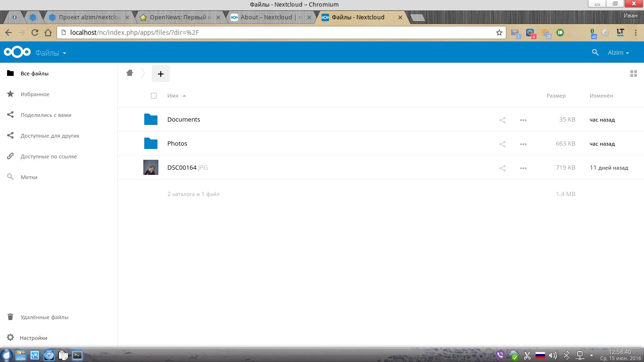
Task: Go to the home folder breadcrumb icon
Action: point(130,73)
